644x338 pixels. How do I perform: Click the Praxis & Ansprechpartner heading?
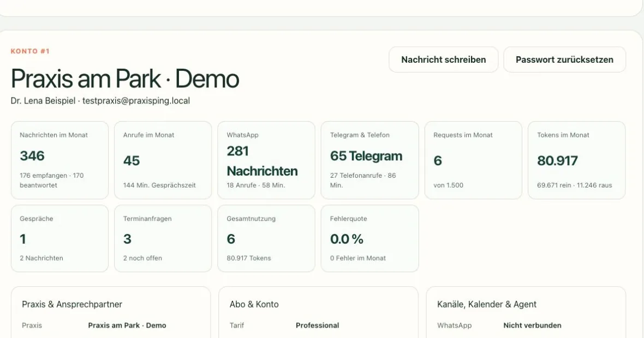click(72, 304)
